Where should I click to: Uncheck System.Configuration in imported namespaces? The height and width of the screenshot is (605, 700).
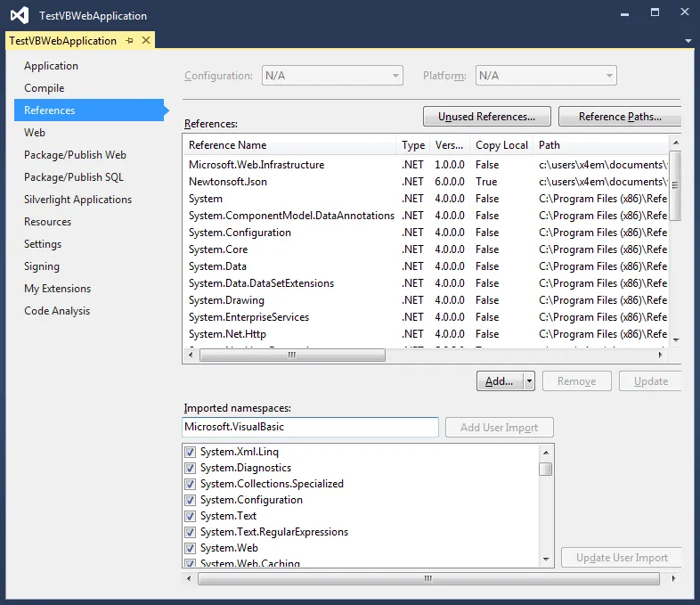point(191,500)
